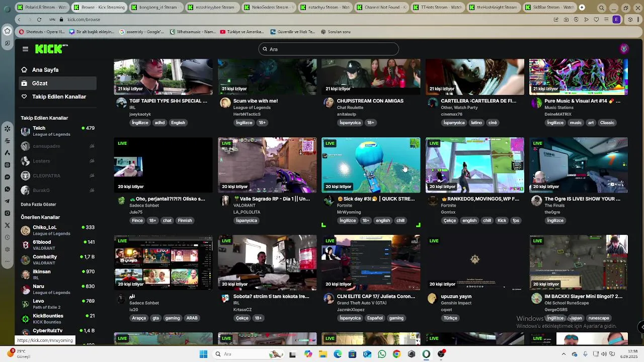Expand Daha Fazla Göster list

click(x=38, y=205)
